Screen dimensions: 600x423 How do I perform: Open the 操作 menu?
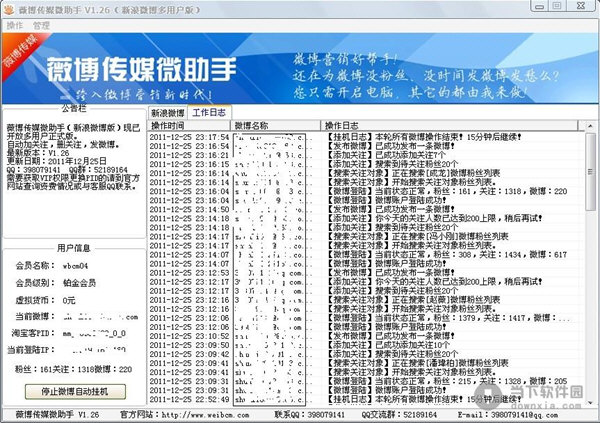click(x=15, y=26)
